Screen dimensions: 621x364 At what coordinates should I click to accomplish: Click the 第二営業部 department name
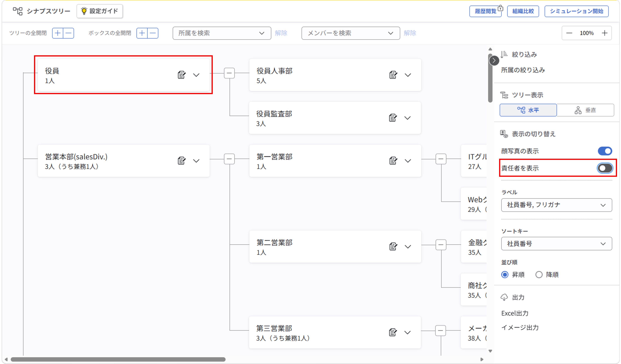click(274, 243)
